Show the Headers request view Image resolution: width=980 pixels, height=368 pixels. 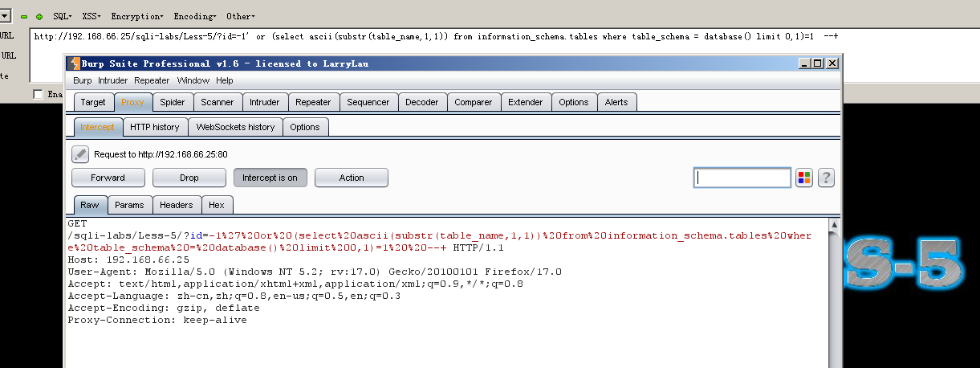click(x=177, y=205)
